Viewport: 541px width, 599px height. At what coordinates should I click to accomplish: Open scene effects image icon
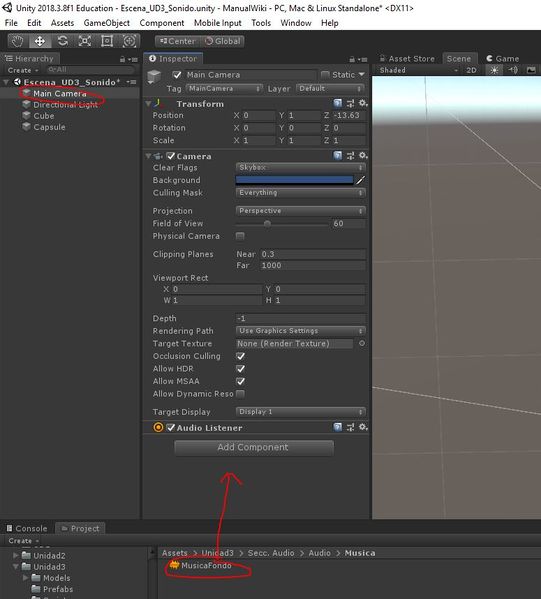(x=531, y=70)
